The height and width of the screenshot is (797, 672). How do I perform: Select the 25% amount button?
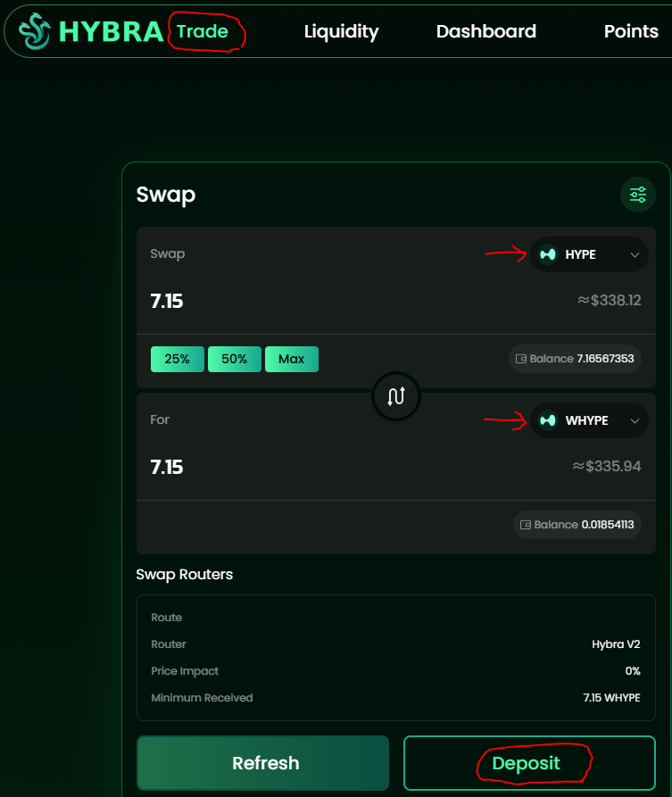178,359
